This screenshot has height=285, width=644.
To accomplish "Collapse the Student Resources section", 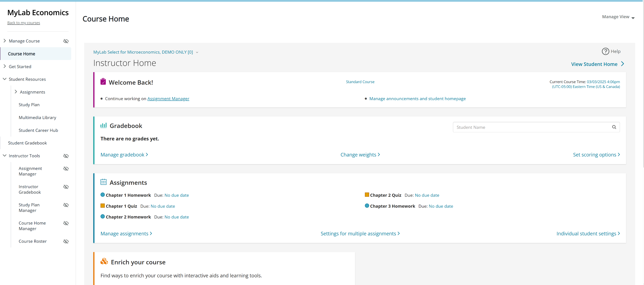I will coord(5,79).
